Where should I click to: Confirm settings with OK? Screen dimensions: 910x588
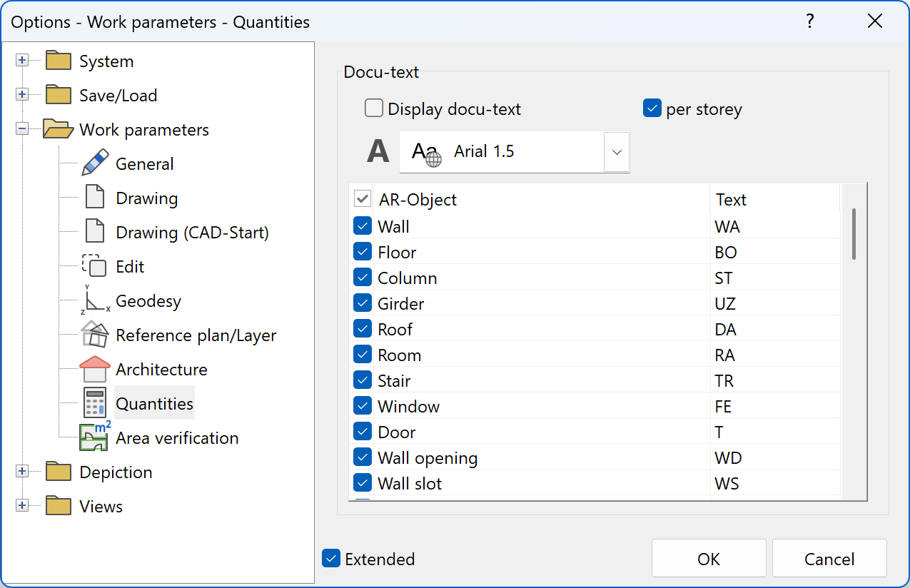click(x=709, y=558)
